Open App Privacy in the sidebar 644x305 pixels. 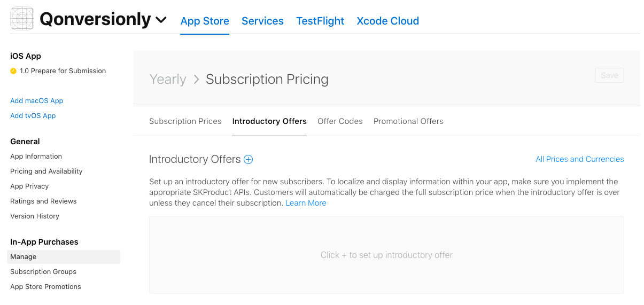click(29, 186)
